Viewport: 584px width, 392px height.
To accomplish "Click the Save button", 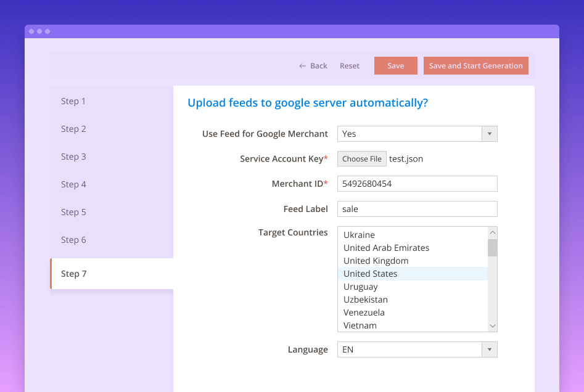I will tap(395, 65).
